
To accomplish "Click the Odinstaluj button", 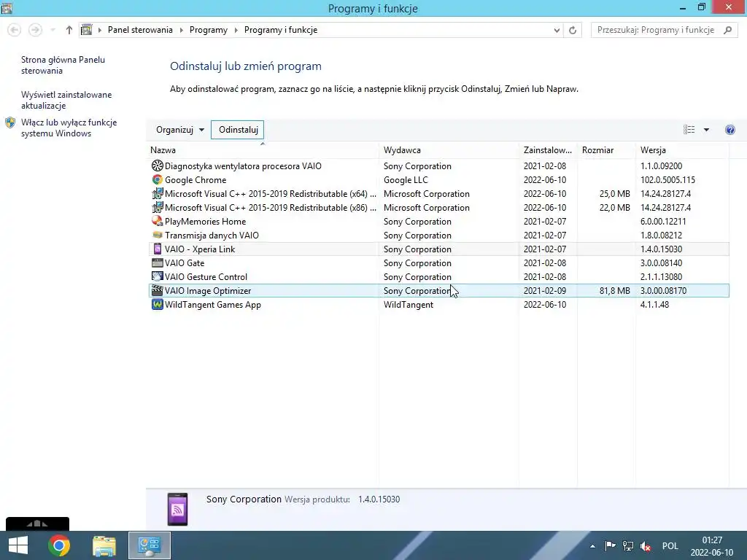I will [x=238, y=130].
